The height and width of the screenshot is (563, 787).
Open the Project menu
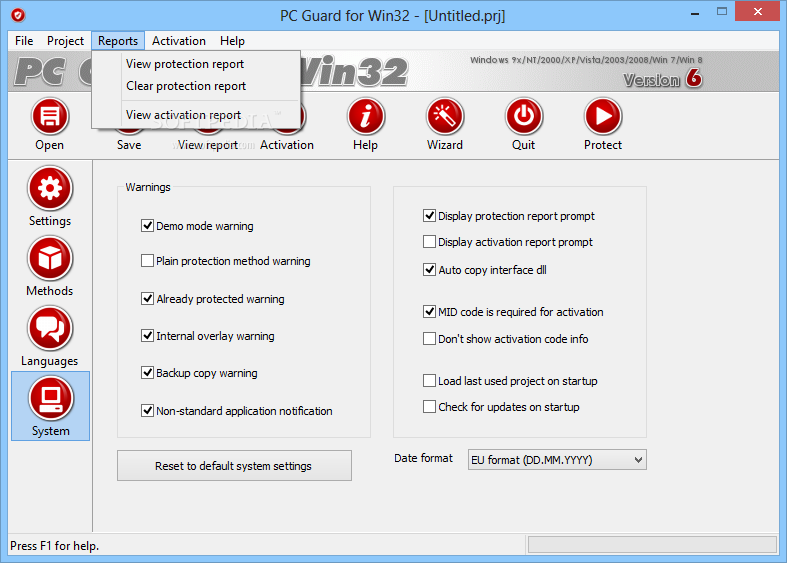point(65,41)
